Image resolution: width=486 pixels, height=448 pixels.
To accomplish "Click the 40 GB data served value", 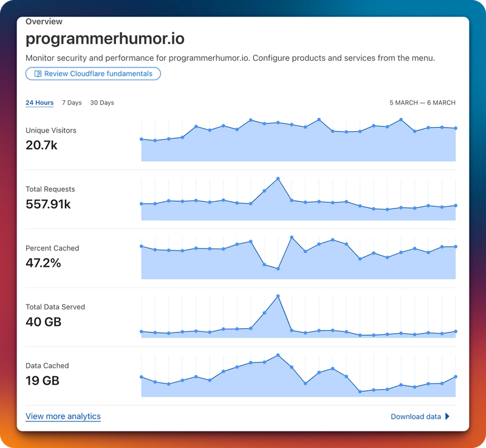I will 43,322.
